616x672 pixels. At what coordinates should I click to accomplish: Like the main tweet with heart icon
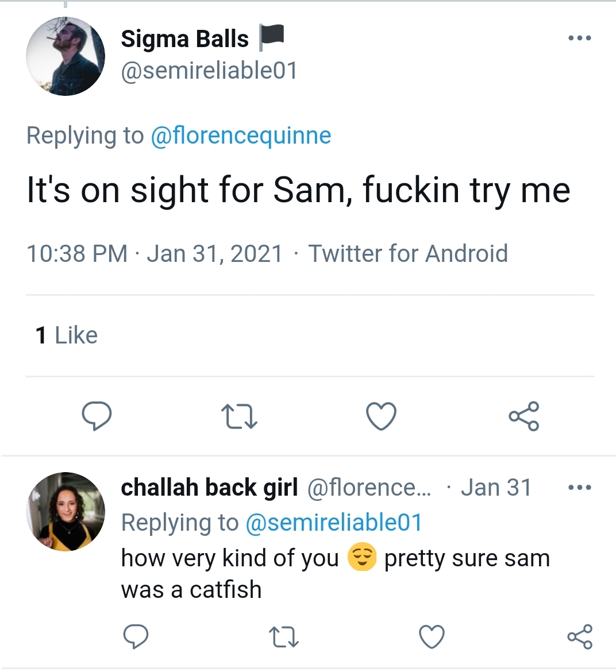coord(381,416)
